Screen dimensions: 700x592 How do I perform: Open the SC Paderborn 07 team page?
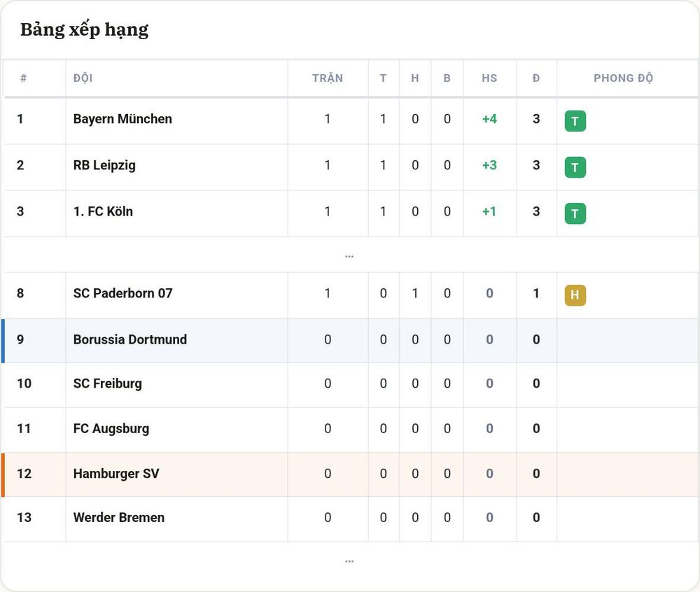122,293
